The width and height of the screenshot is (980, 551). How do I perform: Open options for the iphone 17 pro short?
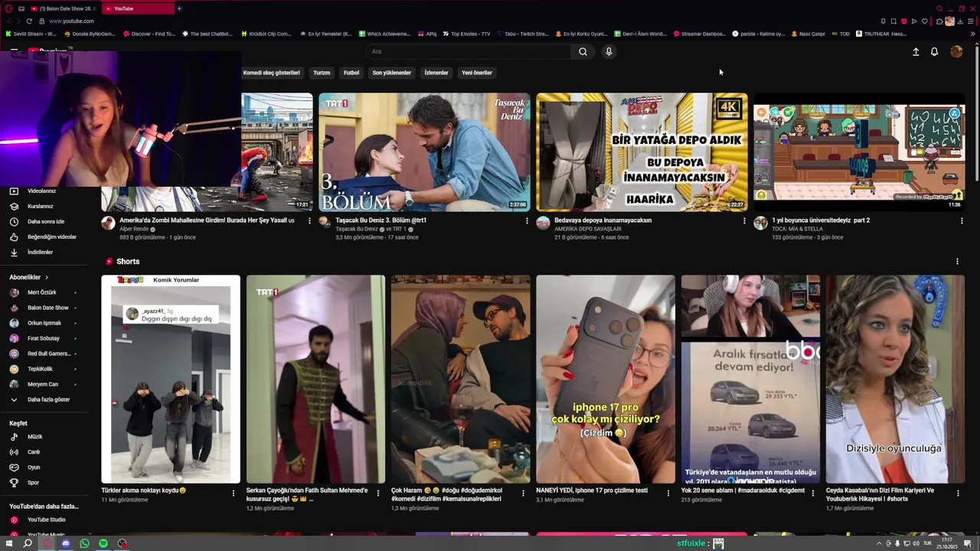668,494
